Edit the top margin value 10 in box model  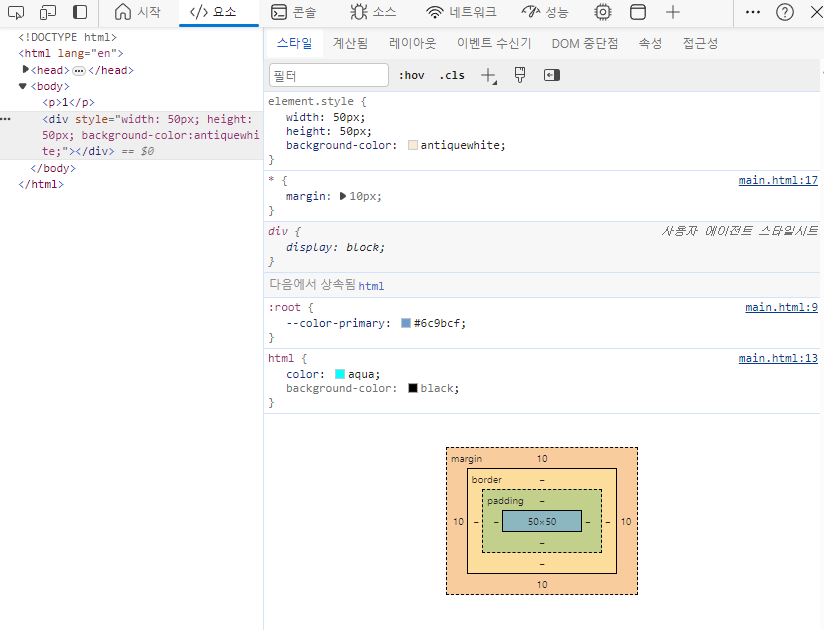[542, 459]
